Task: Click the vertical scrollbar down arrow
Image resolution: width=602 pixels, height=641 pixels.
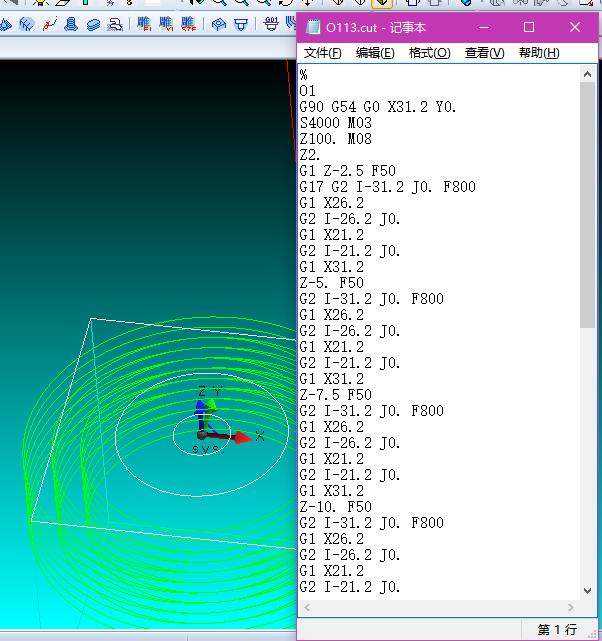Action: click(587, 590)
